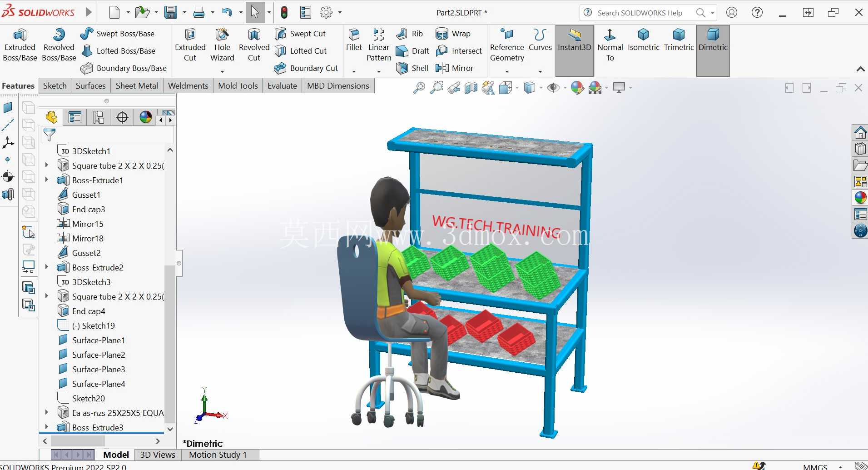Select the Rib tool
868x470 pixels.
click(409, 34)
